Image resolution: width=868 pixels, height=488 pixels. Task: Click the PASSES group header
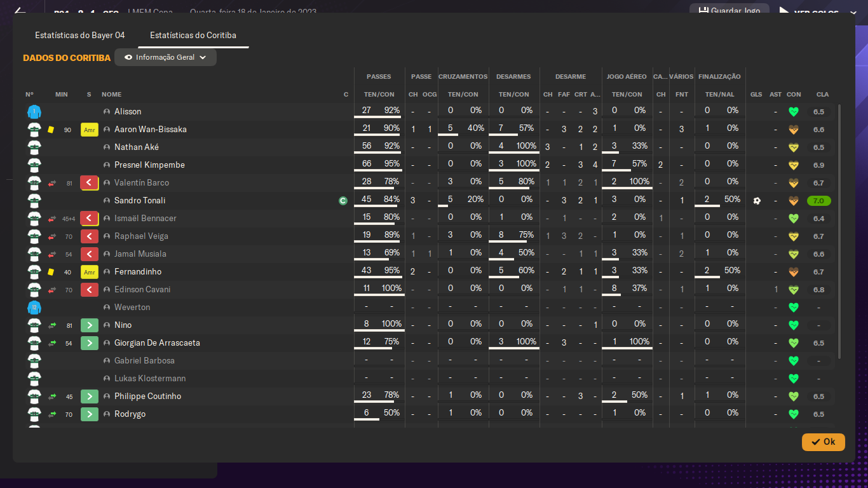(x=379, y=77)
